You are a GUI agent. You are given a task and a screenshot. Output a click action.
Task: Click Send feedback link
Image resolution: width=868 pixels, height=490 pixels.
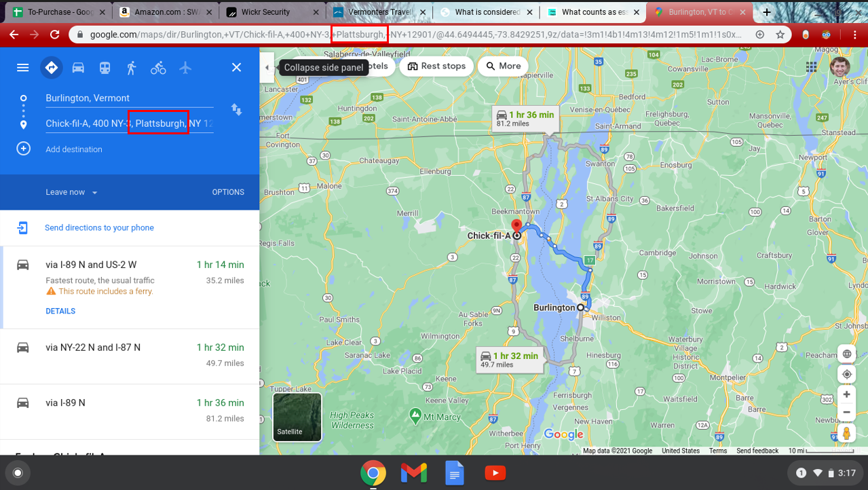(757, 451)
